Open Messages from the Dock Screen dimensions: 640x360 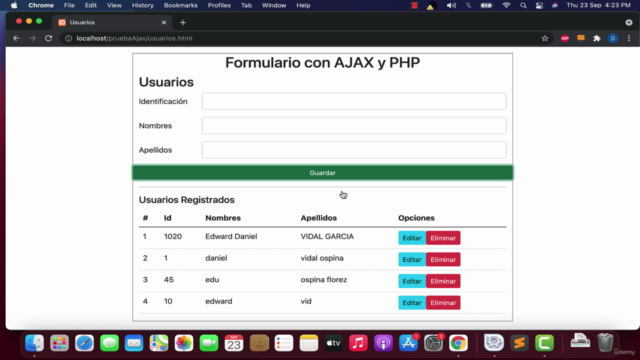pyautogui.click(x=109, y=343)
